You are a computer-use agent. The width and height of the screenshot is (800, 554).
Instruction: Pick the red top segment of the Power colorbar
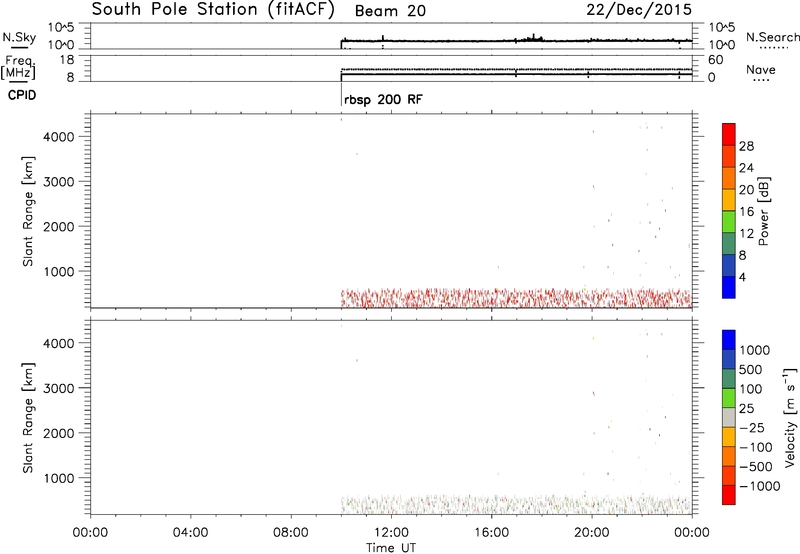(x=729, y=134)
